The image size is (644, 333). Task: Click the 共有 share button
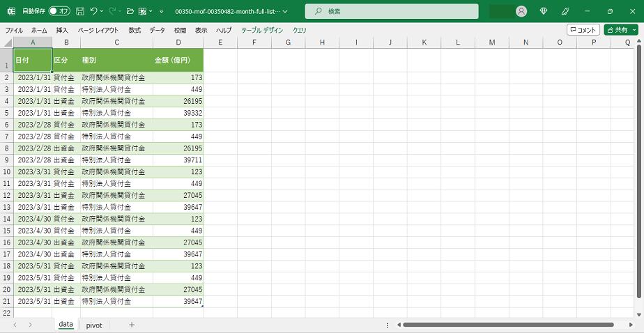(x=617, y=30)
